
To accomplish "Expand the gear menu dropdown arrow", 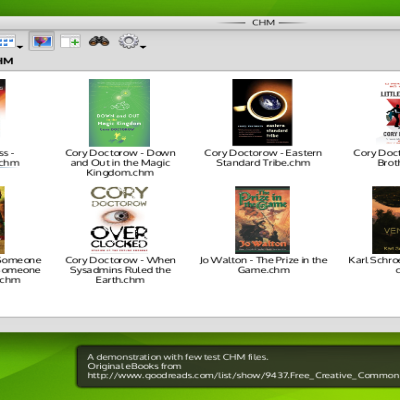I will [143, 47].
